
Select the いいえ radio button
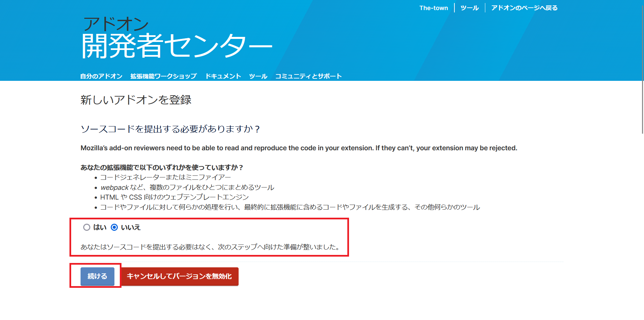115,227
